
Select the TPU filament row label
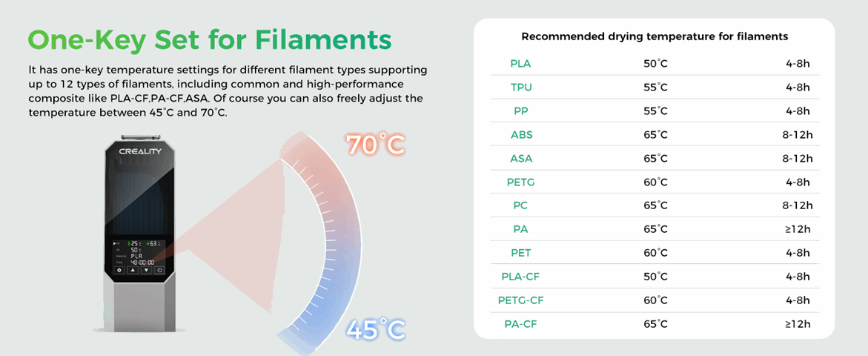click(521, 88)
